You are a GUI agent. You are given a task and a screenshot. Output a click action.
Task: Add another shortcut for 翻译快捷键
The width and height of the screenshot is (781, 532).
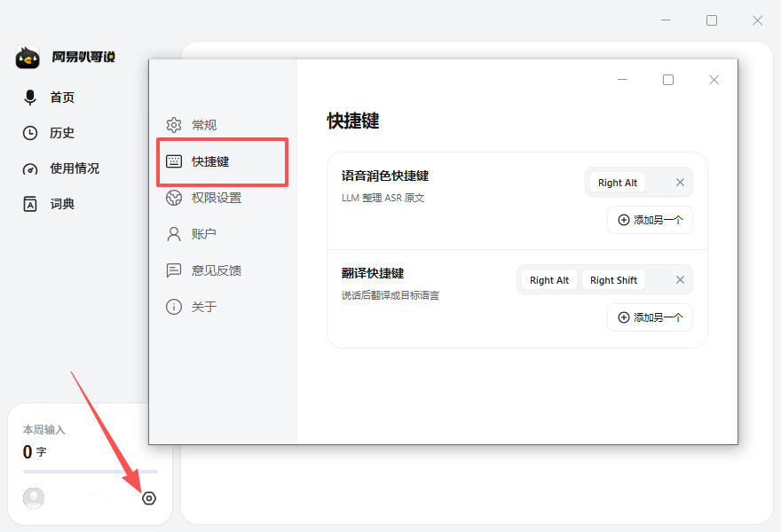pos(650,317)
